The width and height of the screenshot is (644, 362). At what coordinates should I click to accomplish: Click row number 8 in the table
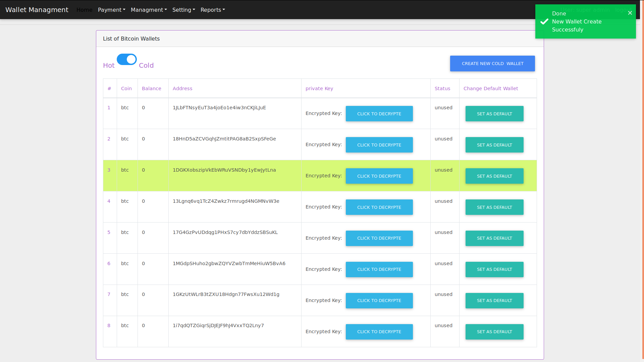(109, 325)
